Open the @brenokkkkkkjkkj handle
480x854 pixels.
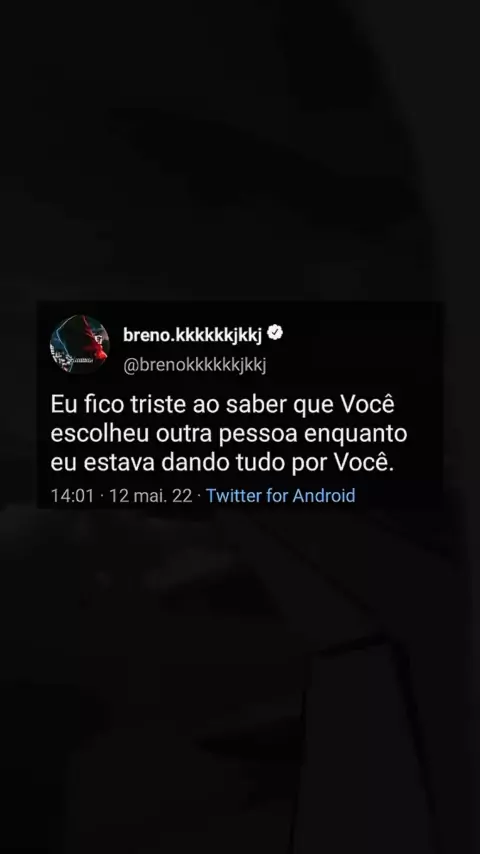tap(195, 365)
